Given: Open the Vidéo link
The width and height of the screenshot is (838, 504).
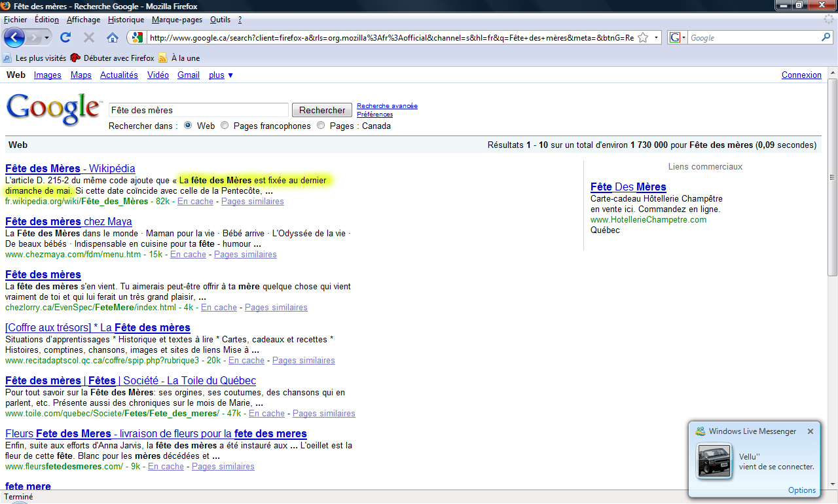Looking at the screenshot, I should pos(158,75).
